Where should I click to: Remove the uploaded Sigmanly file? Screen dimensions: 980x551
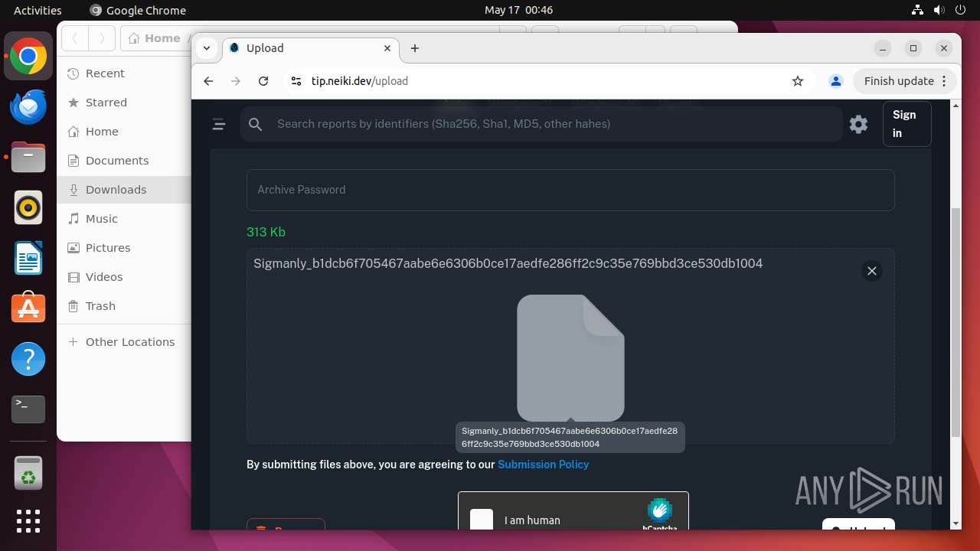(x=871, y=271)
